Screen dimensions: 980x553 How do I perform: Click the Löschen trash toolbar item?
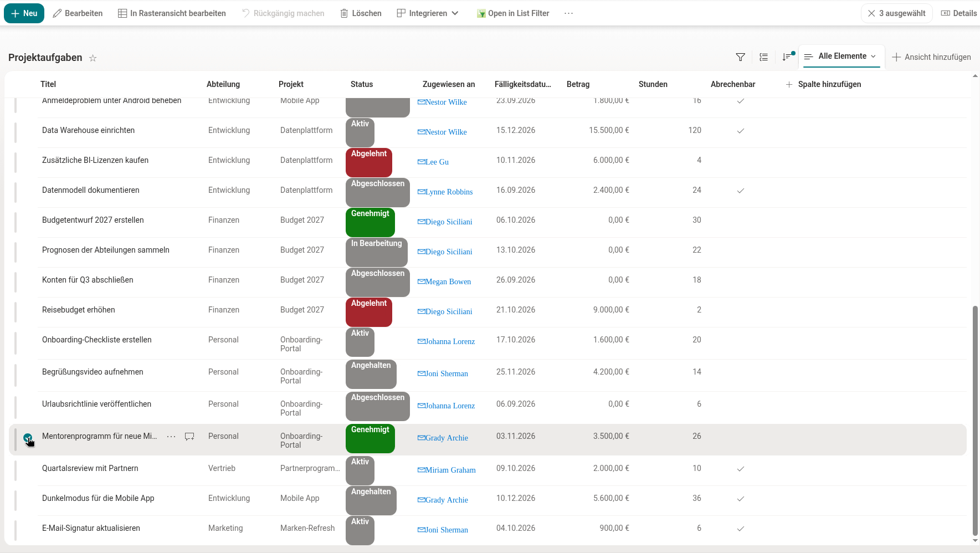coord(361,13)
